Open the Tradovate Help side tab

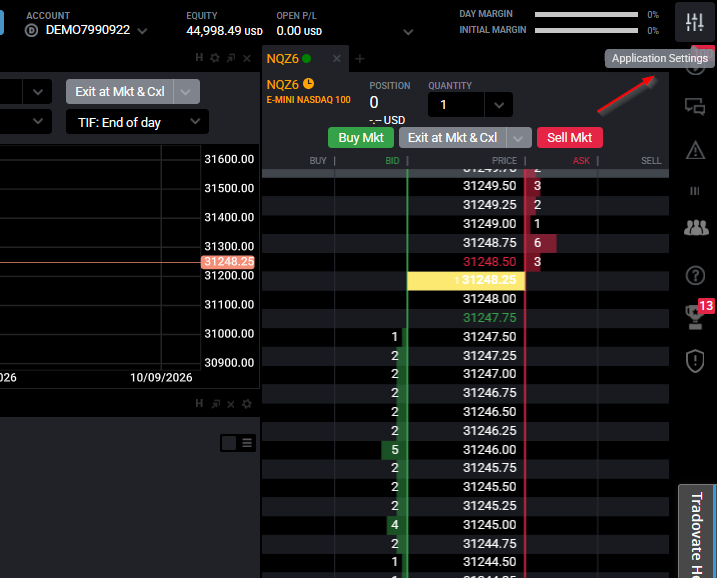(697, 531)
